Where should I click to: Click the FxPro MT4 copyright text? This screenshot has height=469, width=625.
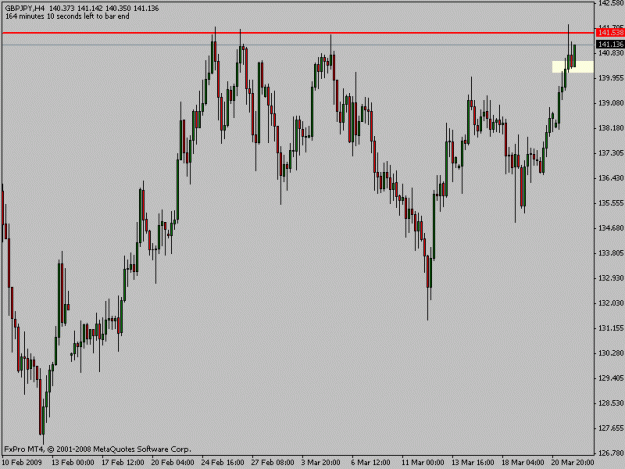click(98, 449)
